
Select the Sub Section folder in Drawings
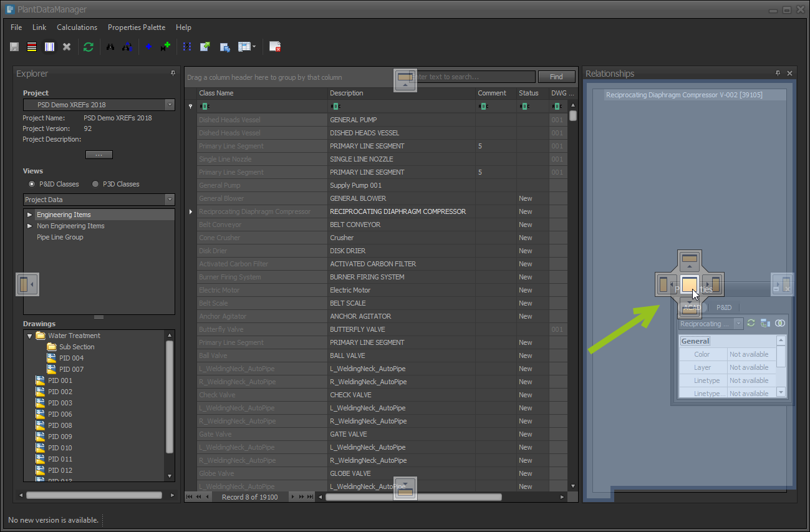pyautogui.click(x=77, y=347)
